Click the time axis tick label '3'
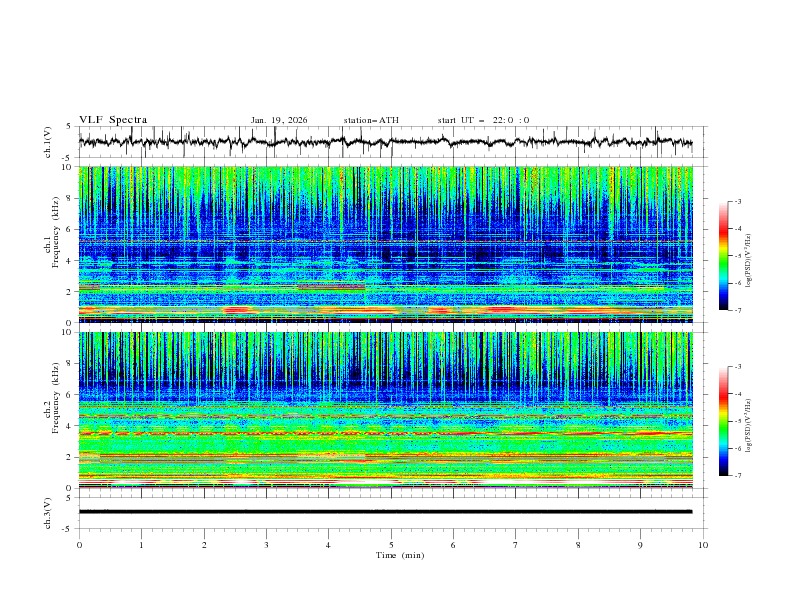792x612 pixels. pos(267,545)
